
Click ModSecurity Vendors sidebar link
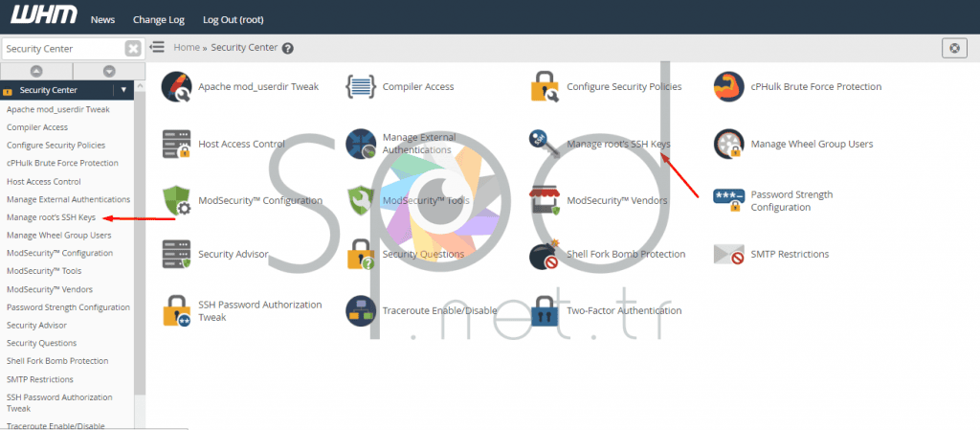click(50, 290)
